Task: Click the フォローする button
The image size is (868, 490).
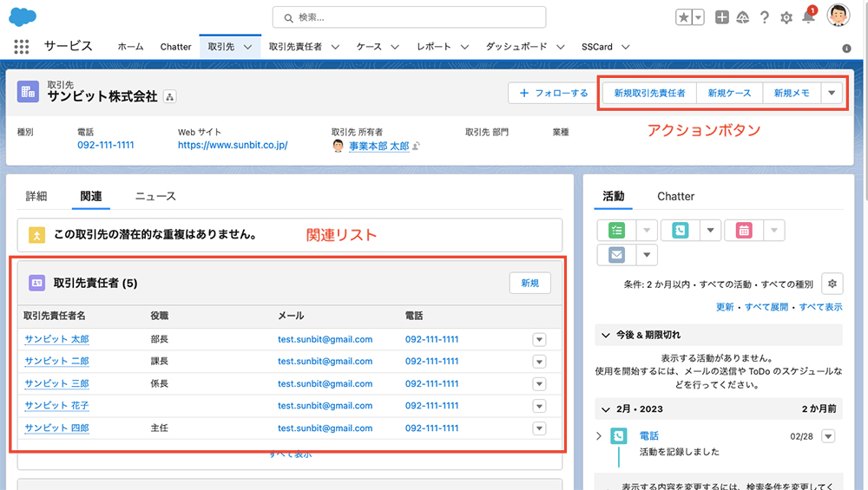Action: tap(554, 93)
